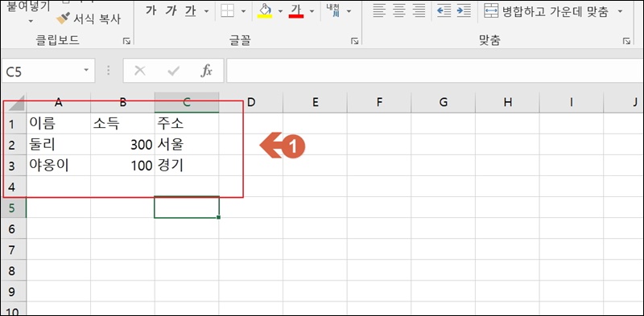The width and height of the screenshot is (644, 316).
Task: Click the increase indent icon
Action: (x=464, y=10)
